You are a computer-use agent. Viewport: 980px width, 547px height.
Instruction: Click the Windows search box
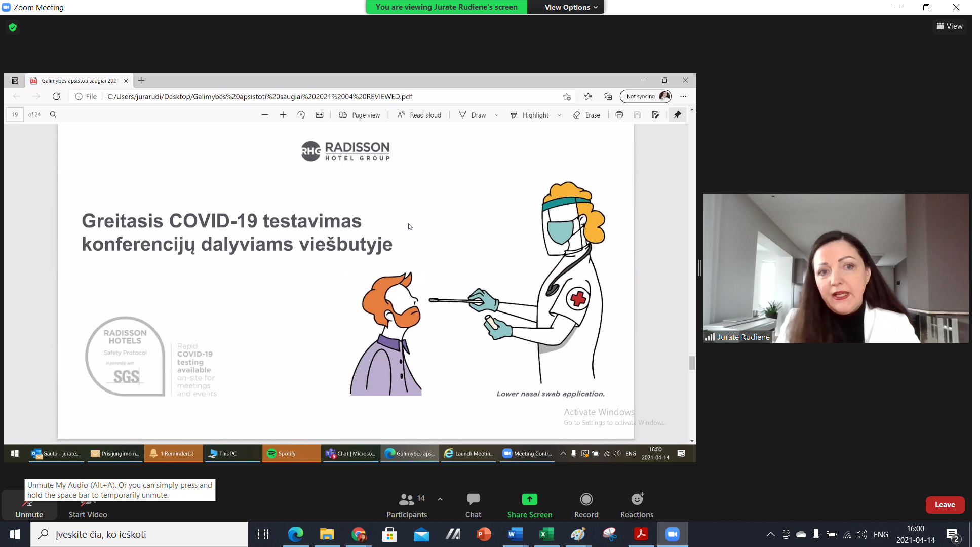click(x=139, y=534)
